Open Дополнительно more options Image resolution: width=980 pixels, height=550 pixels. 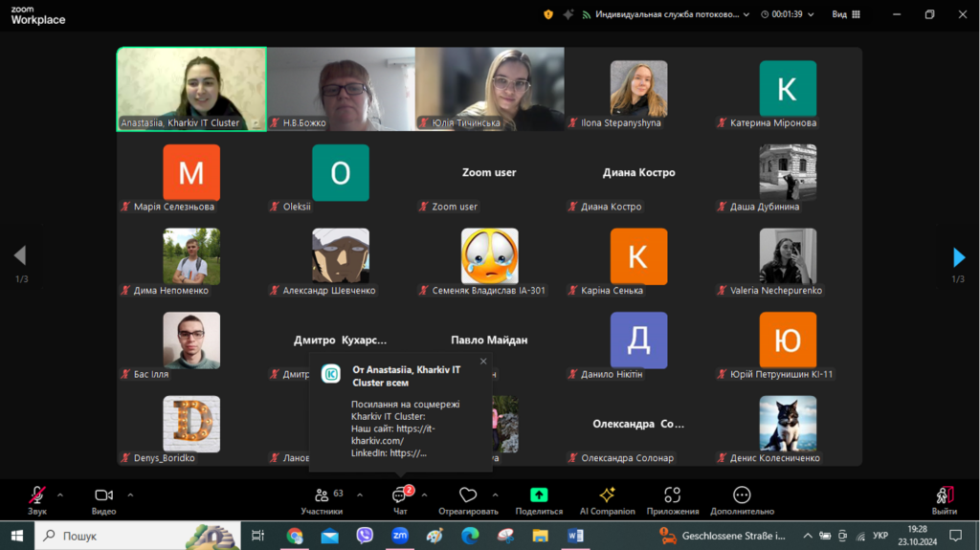(x=742, y=500)
